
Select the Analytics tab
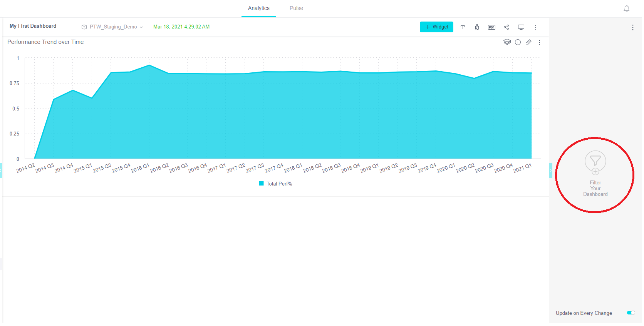[x=258, y=8]
